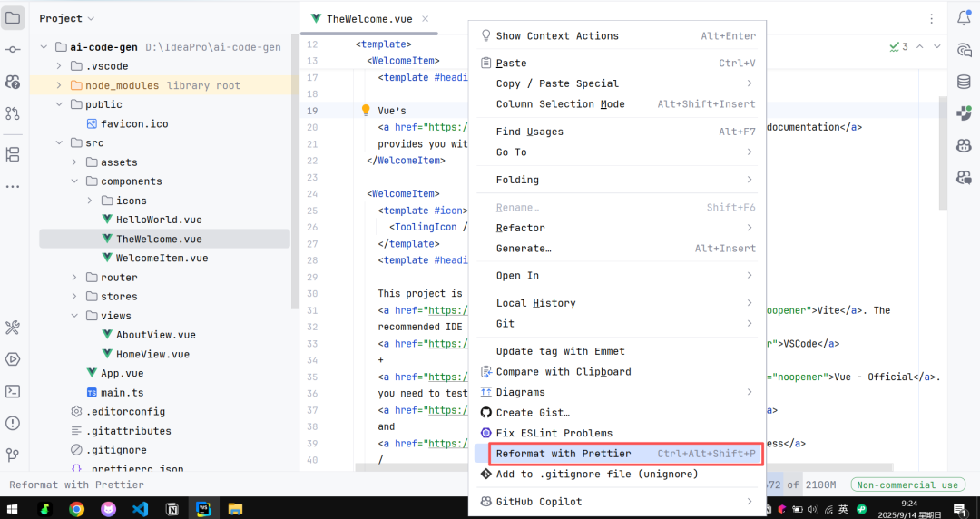
Task: Jump to next highlighted problem arrow
Action: (936, 46)
